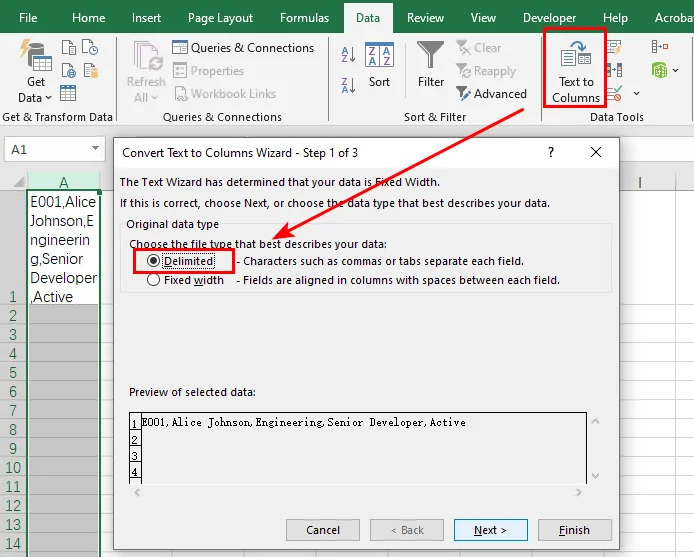This screenshot has width=694, height=557.
Task: Select the Delimited radio option
Action: [181, 261]
